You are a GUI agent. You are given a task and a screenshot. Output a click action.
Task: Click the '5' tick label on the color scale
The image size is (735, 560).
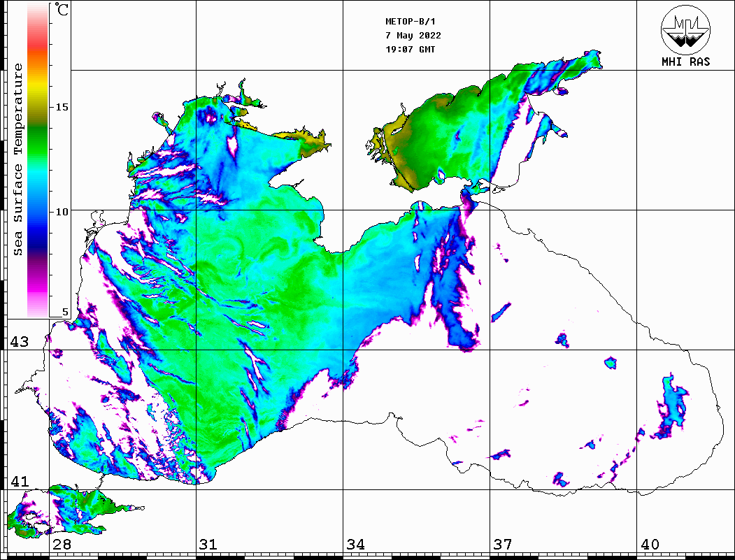(65, 312)
